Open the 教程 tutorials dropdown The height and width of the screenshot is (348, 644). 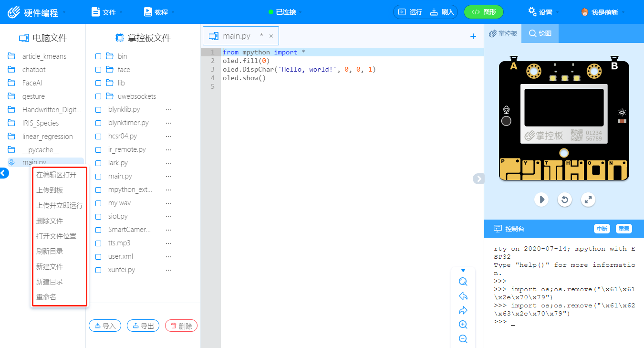pos(159,12)
